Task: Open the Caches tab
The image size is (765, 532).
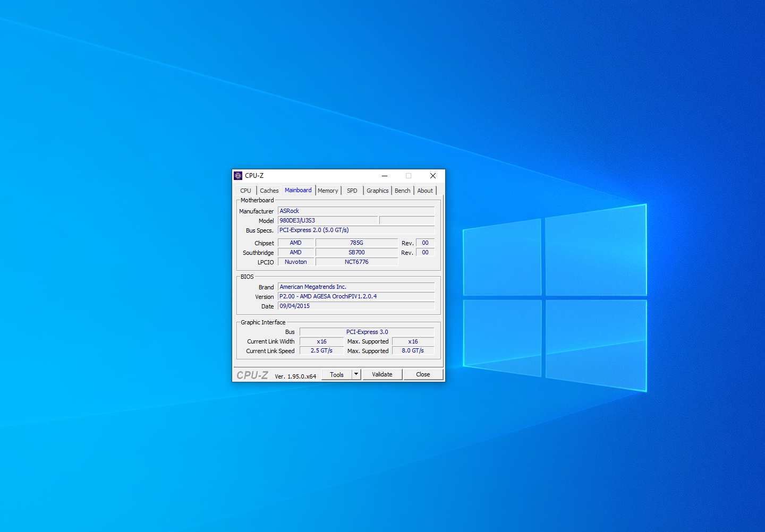Action: (x=269, y=191)
